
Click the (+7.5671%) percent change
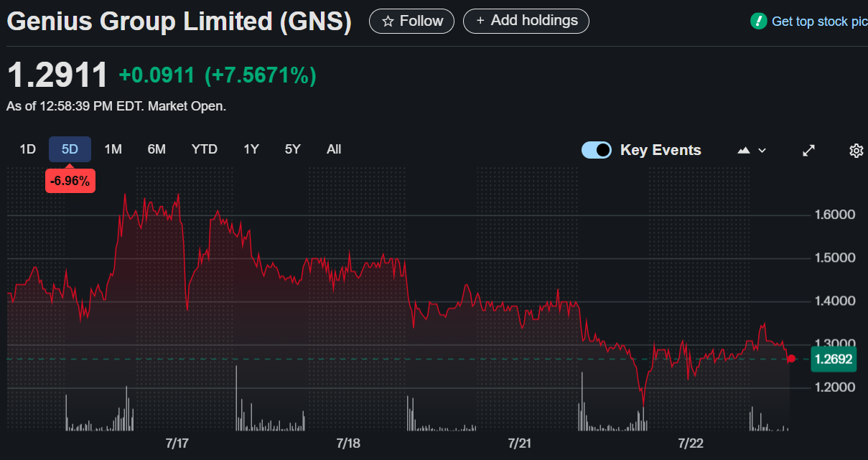click(x=261, y=75)
